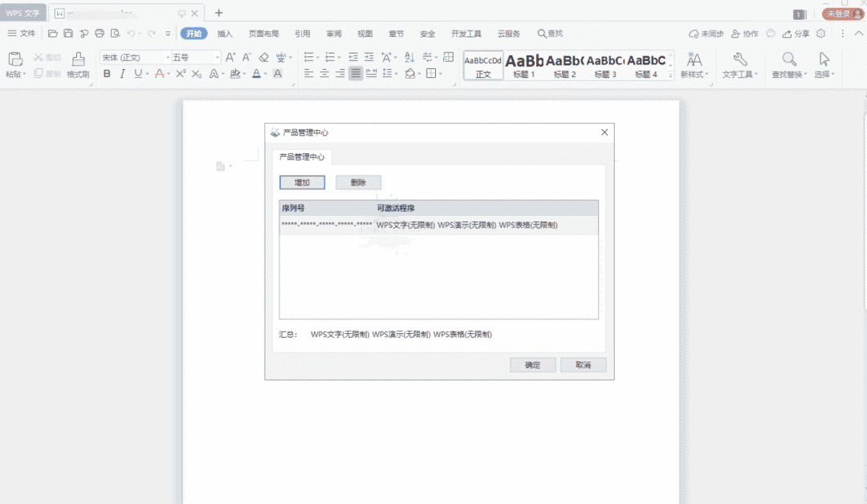The height and width of the screenshot is (504, 867).
Task: Open the 文件 (File) menu
Action: click(x=22, y=34)
